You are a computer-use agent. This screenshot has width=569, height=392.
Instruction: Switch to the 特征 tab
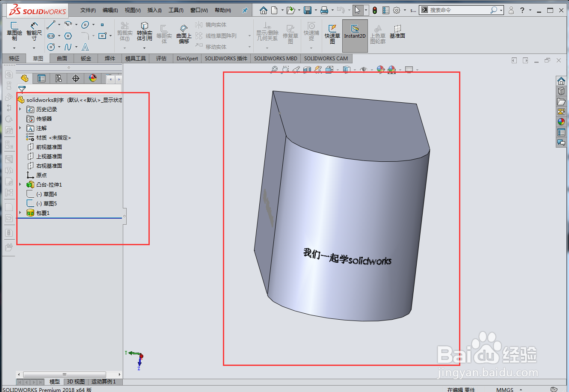click(14, 59)
